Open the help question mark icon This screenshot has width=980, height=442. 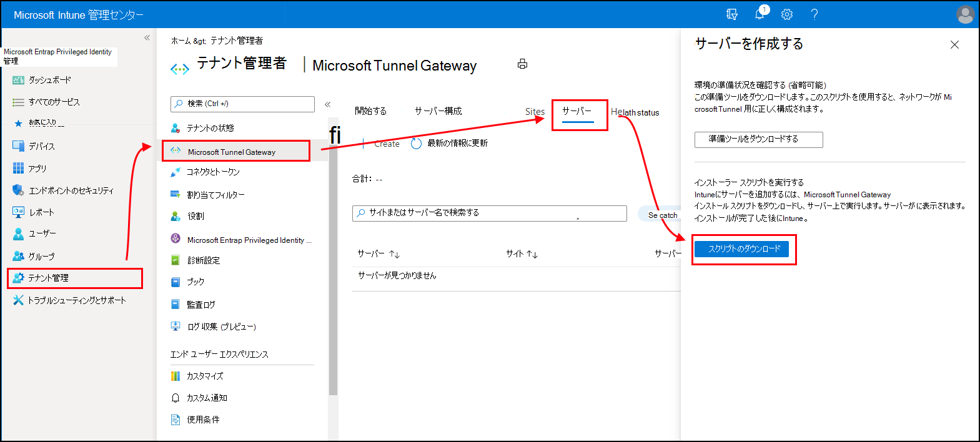coord(814,14)
